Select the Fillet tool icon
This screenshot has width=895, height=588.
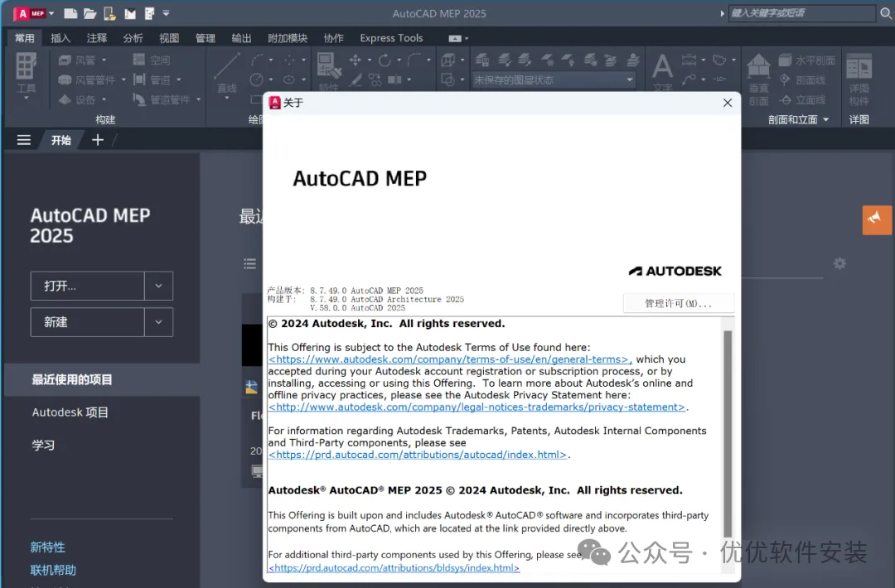[414, 60]
